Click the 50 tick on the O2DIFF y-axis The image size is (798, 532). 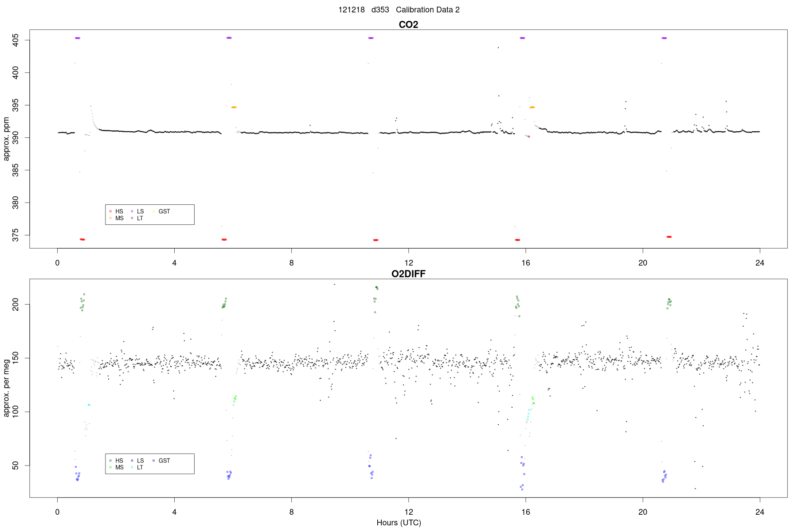point(16,465)
